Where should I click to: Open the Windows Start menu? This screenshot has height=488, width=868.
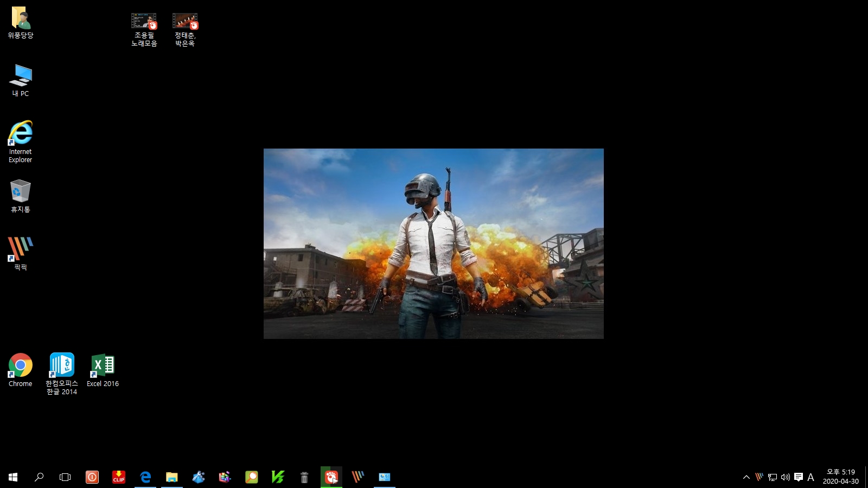(x=13, y=477)
